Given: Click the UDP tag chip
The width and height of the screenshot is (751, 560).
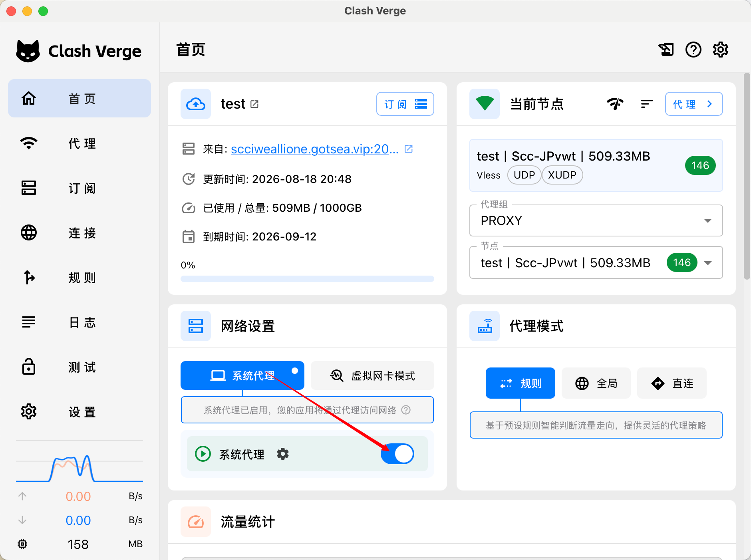Looking at the screenshot, I should (x=524, y=175).
